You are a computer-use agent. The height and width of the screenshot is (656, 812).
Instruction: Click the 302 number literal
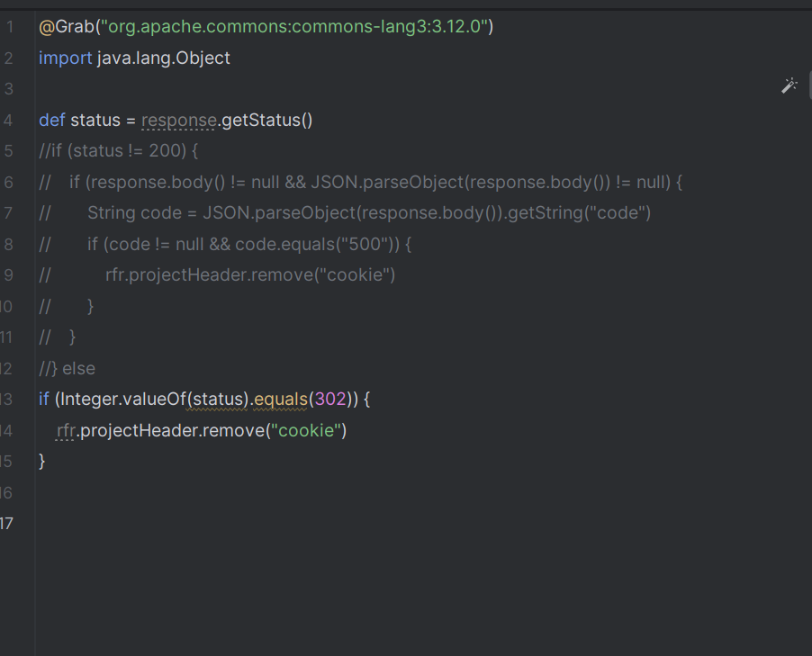click(x=330, y=399)
